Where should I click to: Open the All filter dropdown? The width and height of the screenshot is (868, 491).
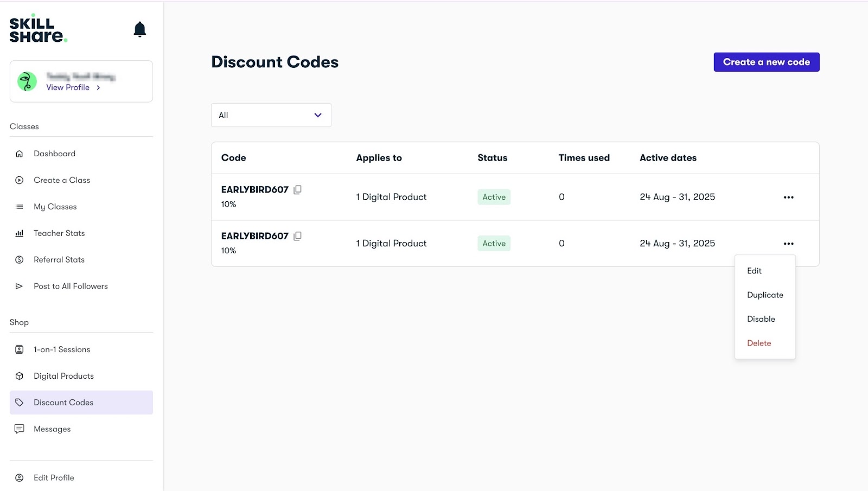tap(271, 115)
